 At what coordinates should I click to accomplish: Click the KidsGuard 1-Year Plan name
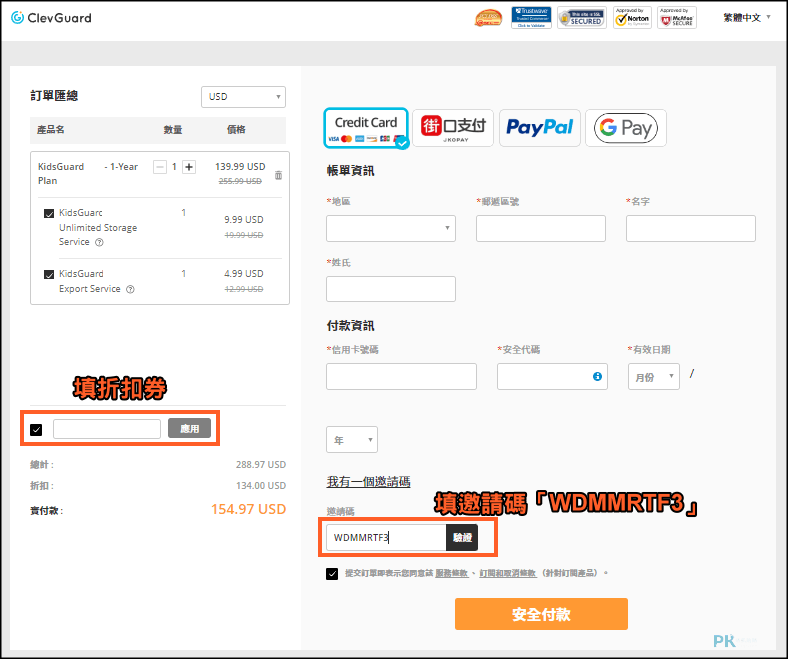(88, 173)
